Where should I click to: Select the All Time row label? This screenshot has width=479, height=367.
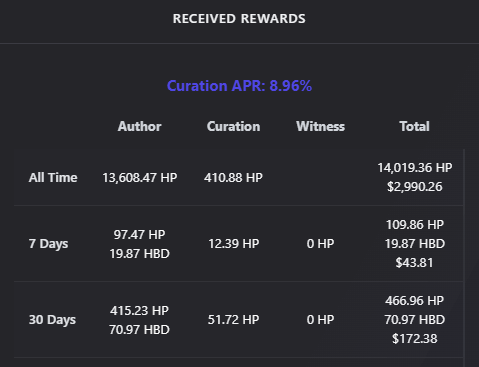[x=53, y=177]
